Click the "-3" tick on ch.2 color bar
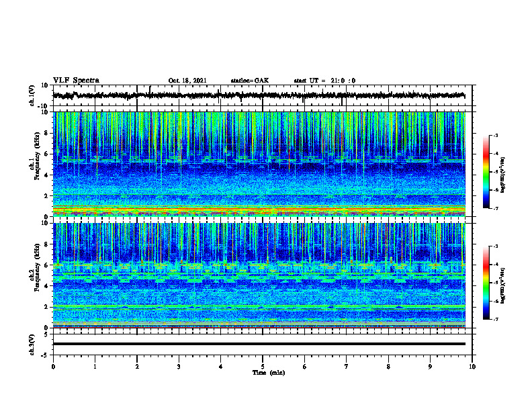 [x=496, y=246]
